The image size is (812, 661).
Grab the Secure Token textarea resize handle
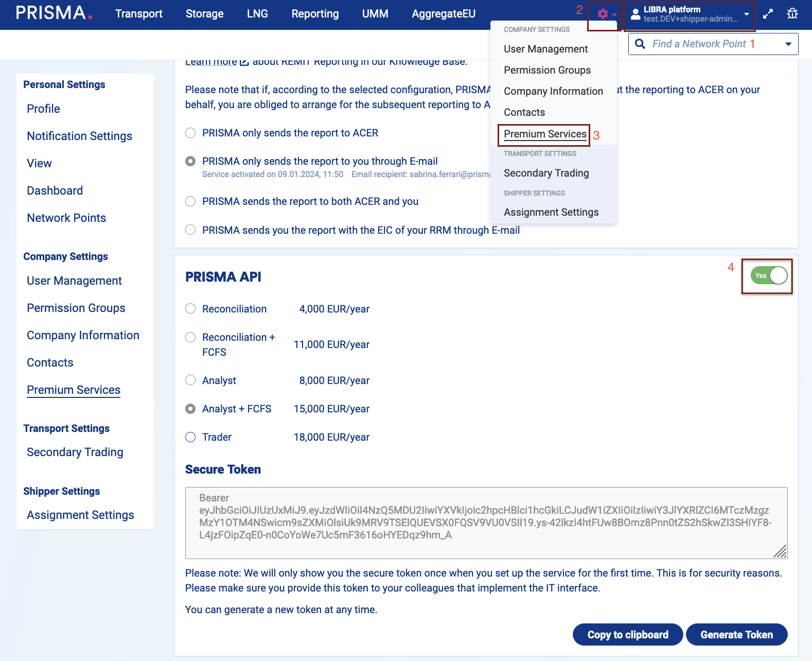[781, 551]
